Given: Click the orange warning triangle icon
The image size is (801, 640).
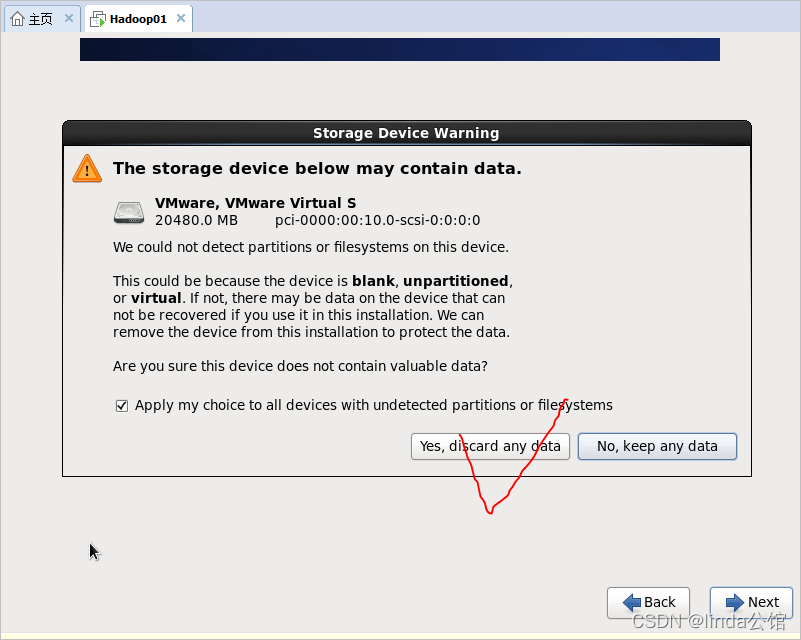Looking at the screenshot, I should (x=87, y=168).
